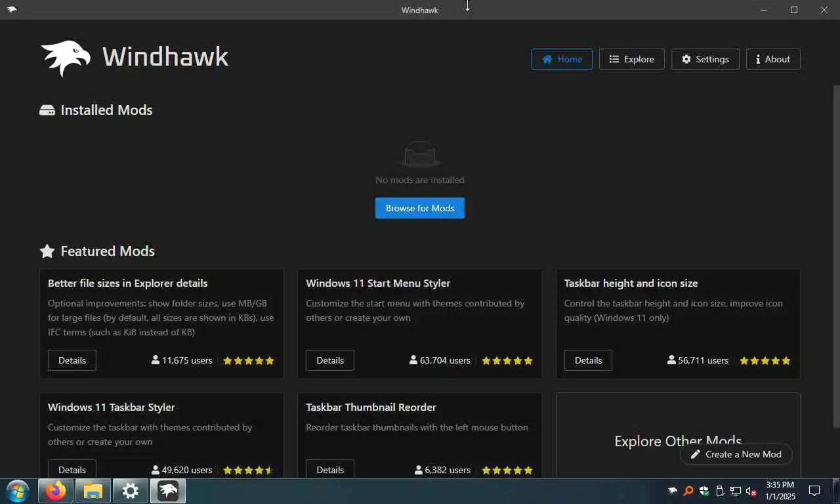The height and width of the screenshot is (504, 840).
Task: Open the Windows Start menu
Action: tap(17, 491)
